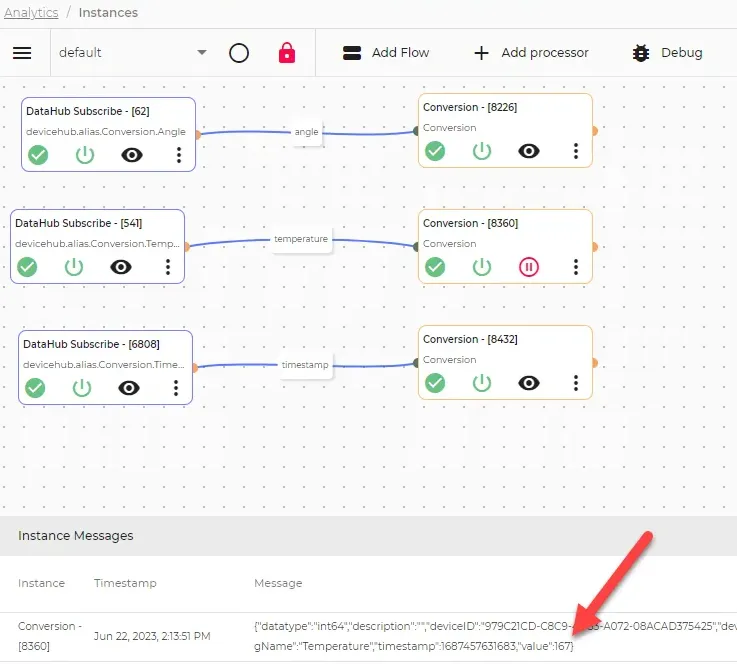Click output port of Conversion [8360]
Viewport: 737px width, 664px height.
pyautogui.click(x=595, y=247)
